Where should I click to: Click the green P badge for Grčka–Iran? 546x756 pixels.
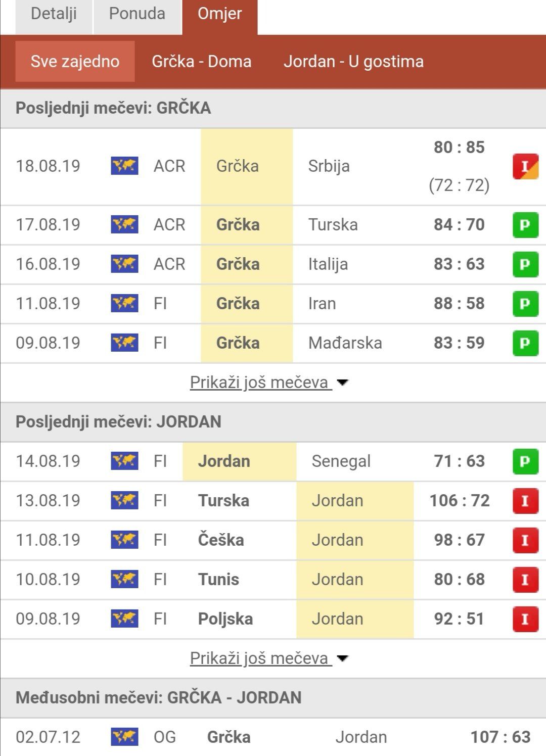pyautogui.click(x=525, y=304)
